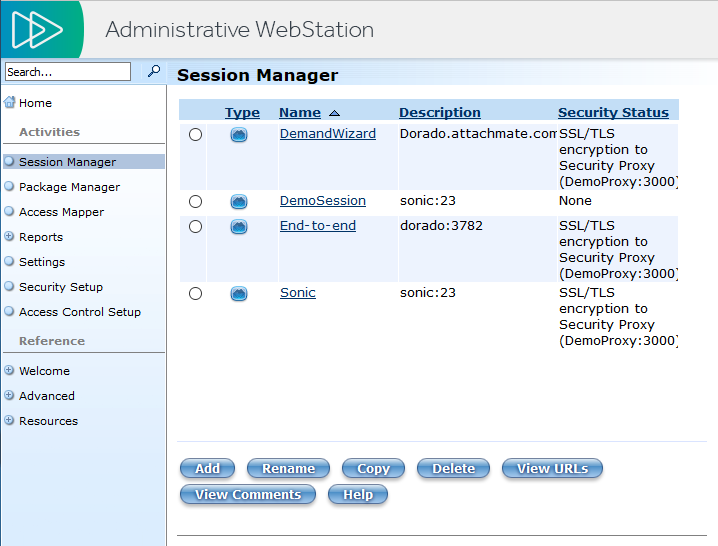Select the Sonic radio button
This screenshot has width=718, height=546.
click(x=195, y=294)
